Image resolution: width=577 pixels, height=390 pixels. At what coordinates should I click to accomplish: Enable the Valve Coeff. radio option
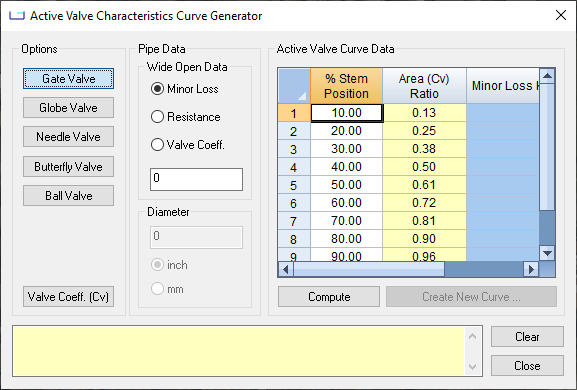[x=188, y=145]
